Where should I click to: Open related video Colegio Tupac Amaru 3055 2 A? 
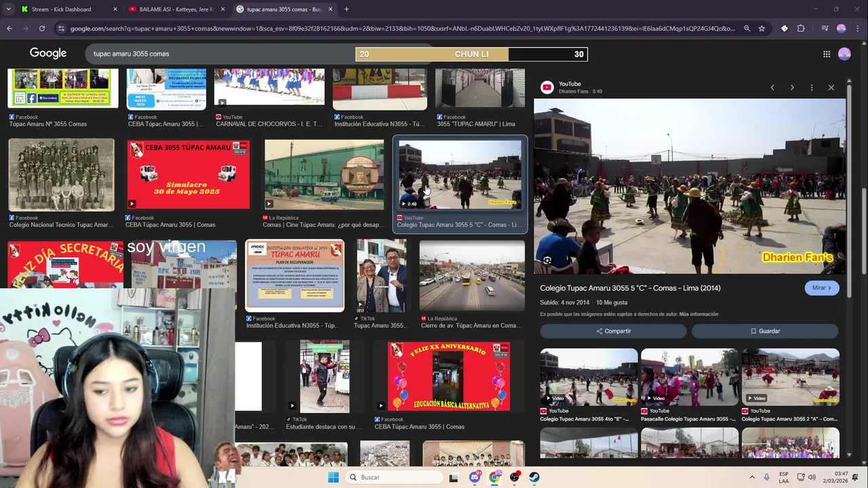[791, 376]
